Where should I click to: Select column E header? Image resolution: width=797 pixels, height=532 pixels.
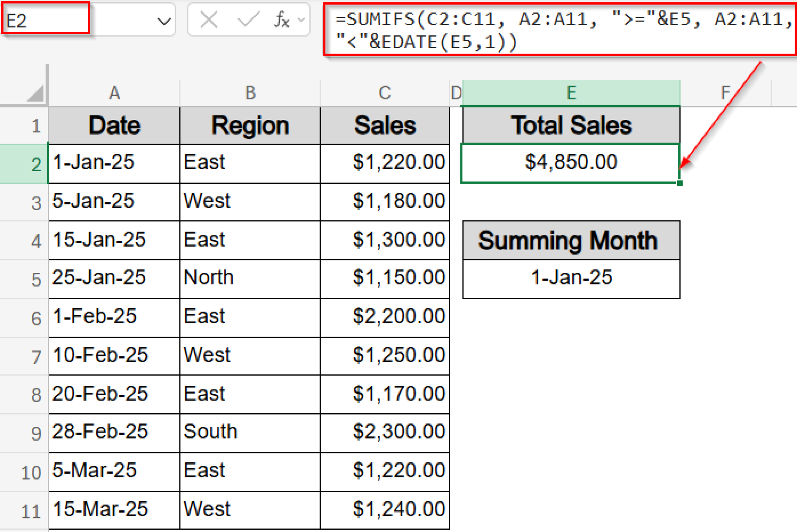tap(571, 92)
